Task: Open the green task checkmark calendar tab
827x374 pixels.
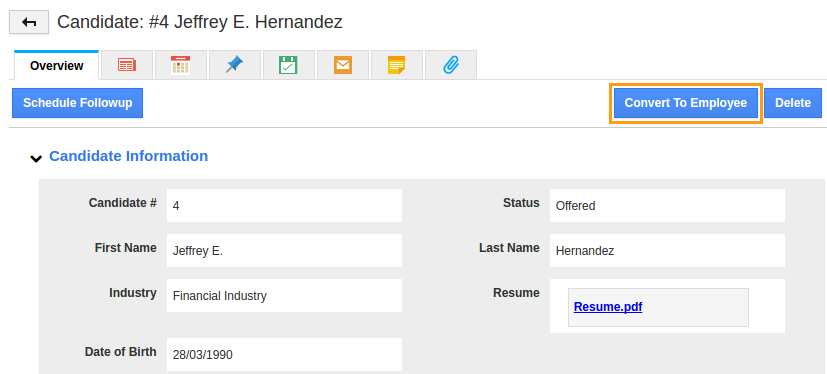Action: coord(289,65)
